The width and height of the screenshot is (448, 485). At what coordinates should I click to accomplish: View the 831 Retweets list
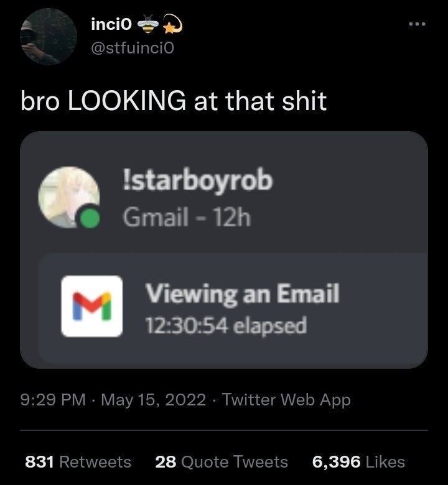(x=78, y=462)
